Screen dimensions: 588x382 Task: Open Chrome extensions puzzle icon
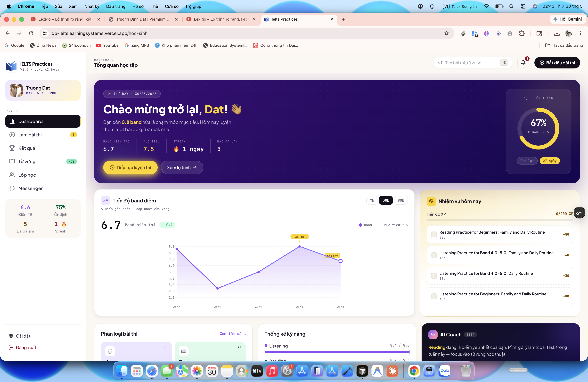tap(522, 33)
